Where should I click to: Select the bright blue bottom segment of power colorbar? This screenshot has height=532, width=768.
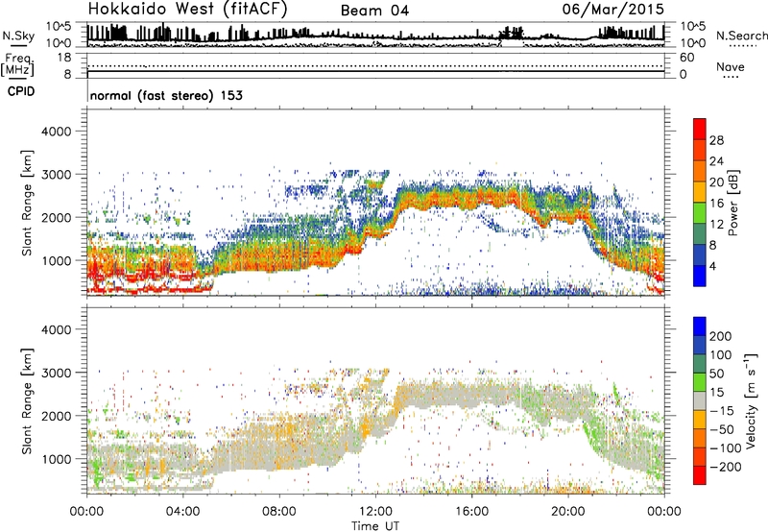(x=700, y=277)
